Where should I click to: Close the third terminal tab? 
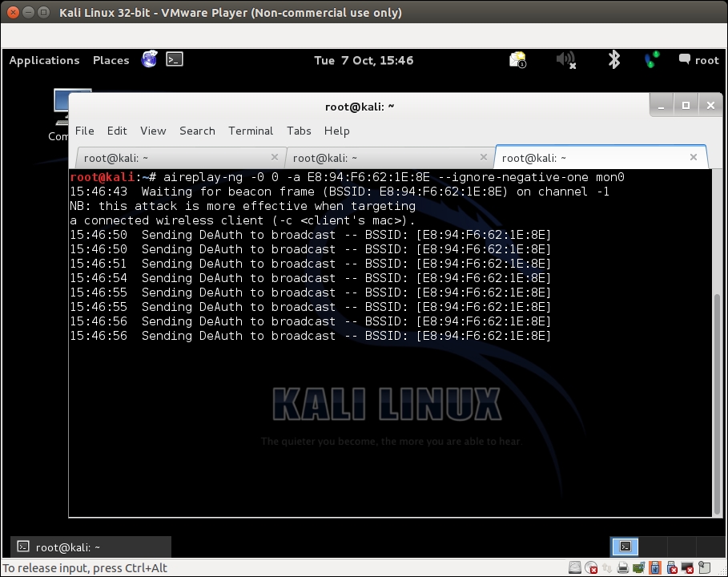(694, 157)
